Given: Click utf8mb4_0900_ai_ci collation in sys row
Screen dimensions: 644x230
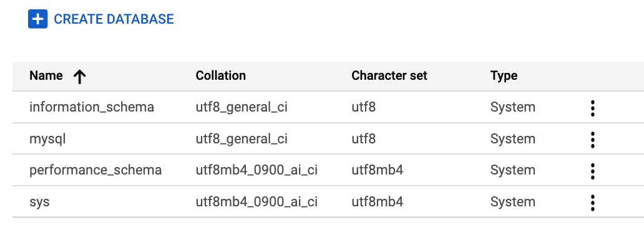Looking at the screenshot, I should [x=256, y=202].
